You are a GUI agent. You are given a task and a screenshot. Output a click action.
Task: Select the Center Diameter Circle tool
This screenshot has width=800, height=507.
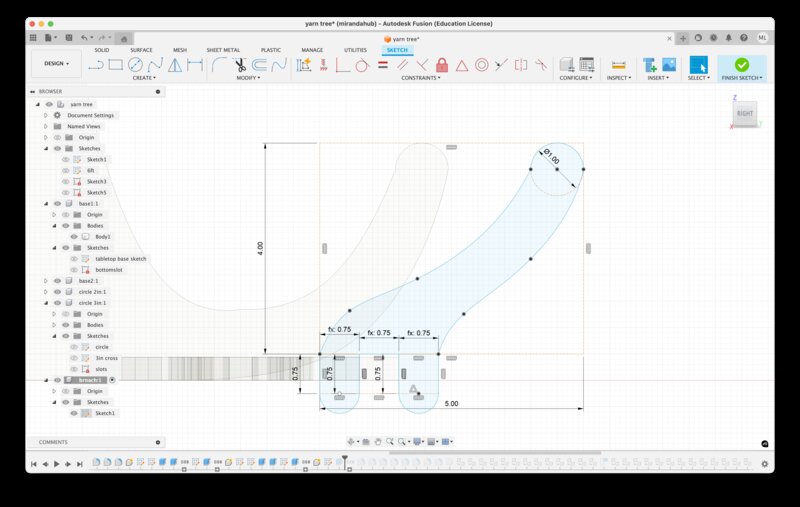135,65
